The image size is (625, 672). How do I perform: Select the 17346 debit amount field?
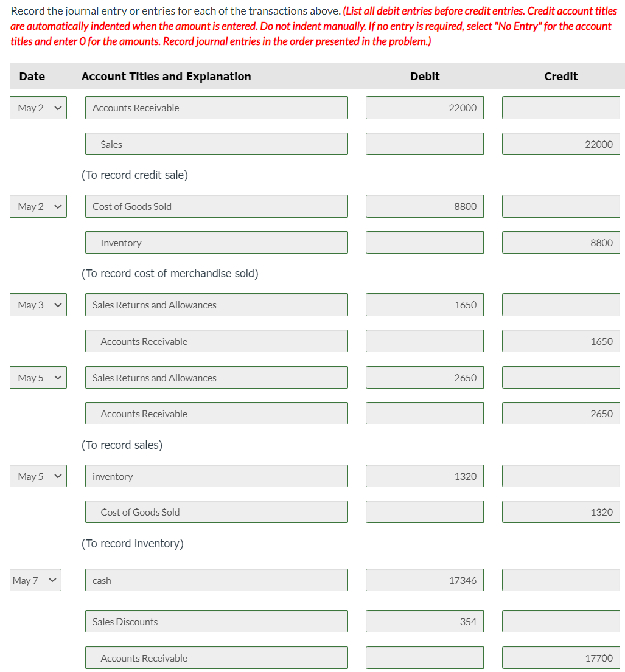[424, 580]
